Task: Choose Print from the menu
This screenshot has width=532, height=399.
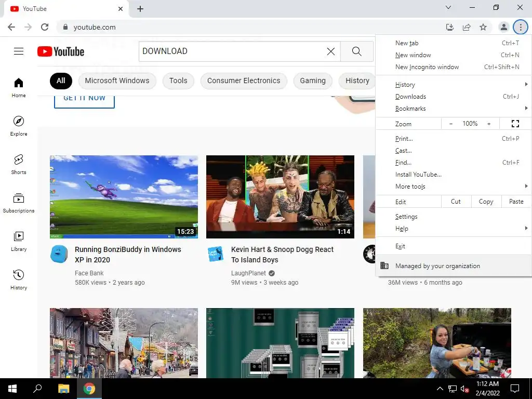Action: 454,139
